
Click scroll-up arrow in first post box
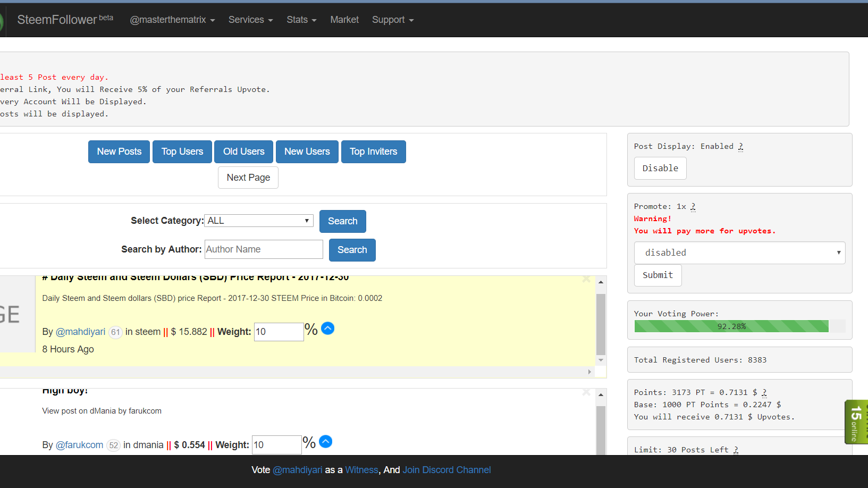point(601,282)
